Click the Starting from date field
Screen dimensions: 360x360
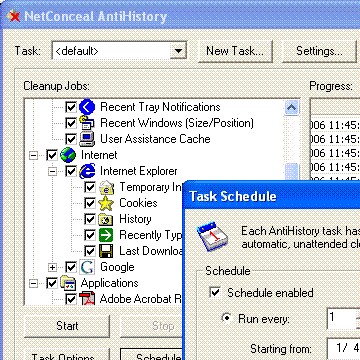pos(343,348)
